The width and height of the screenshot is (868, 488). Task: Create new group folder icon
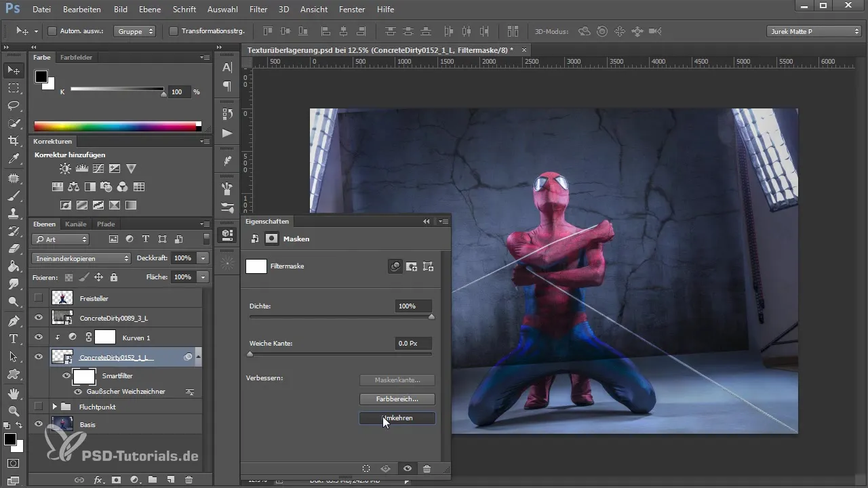pos(153,480)
